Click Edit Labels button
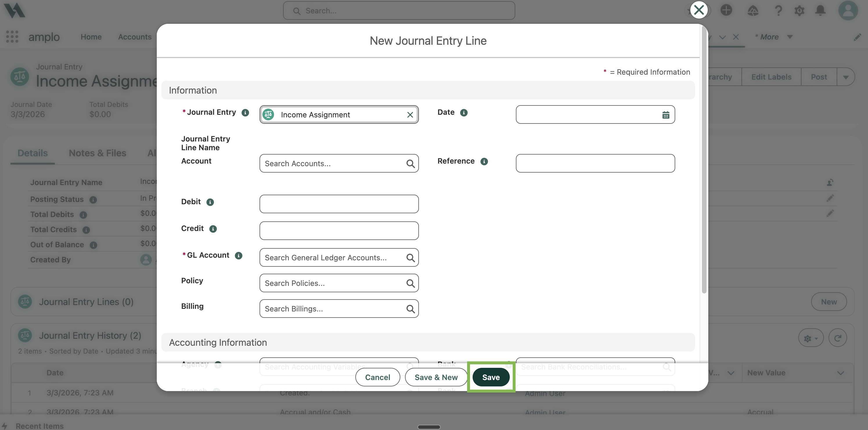868x430 pixels. point(771,77)
